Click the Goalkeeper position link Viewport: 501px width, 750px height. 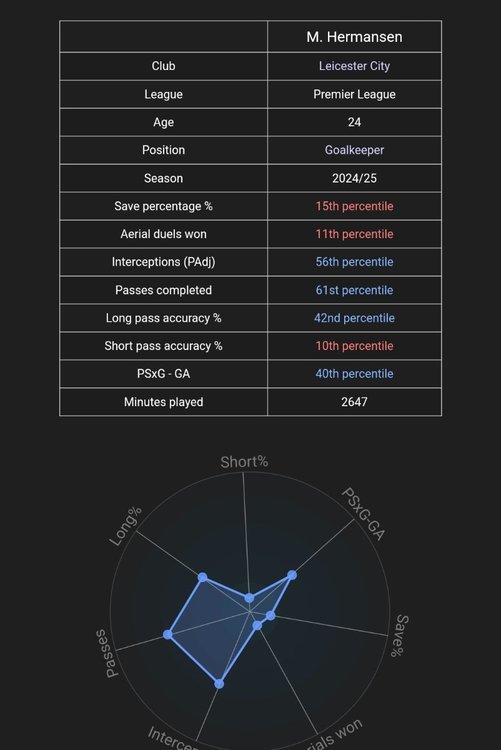tap(354, 150)
